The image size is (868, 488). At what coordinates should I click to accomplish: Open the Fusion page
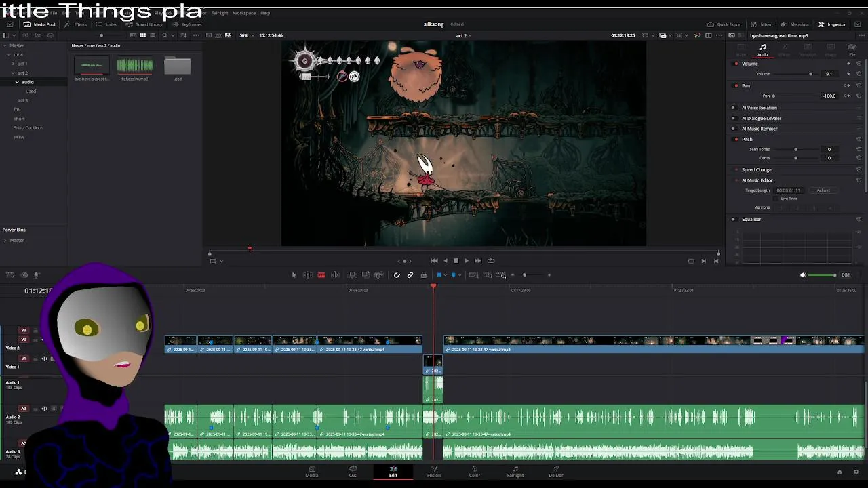pos(434,472)
